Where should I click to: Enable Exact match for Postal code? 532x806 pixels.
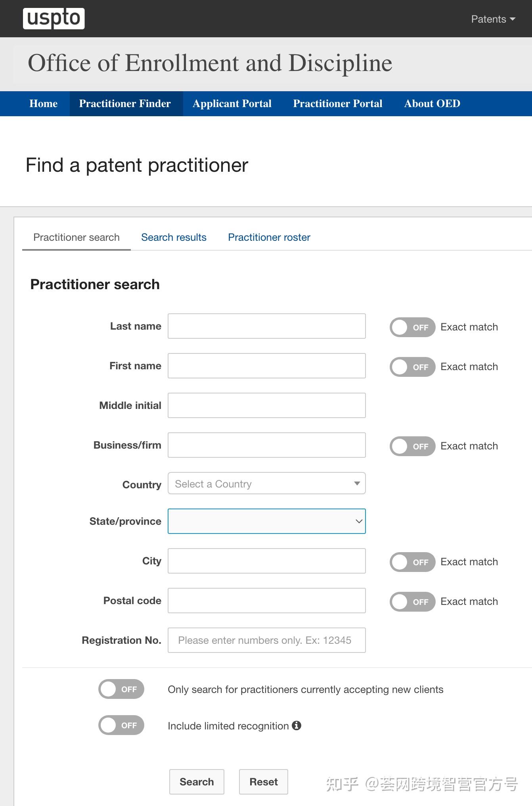point(412,602)
